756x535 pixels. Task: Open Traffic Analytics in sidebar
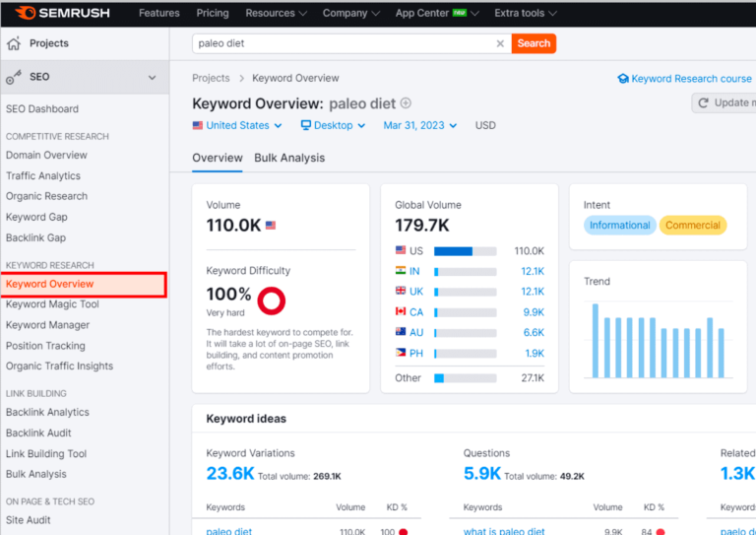coord(43,175)
